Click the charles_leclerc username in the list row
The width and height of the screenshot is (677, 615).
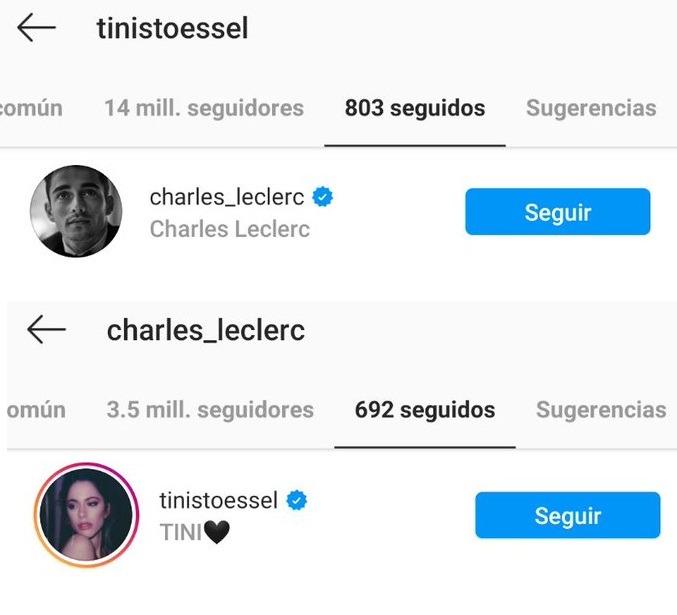coord(226,198)
